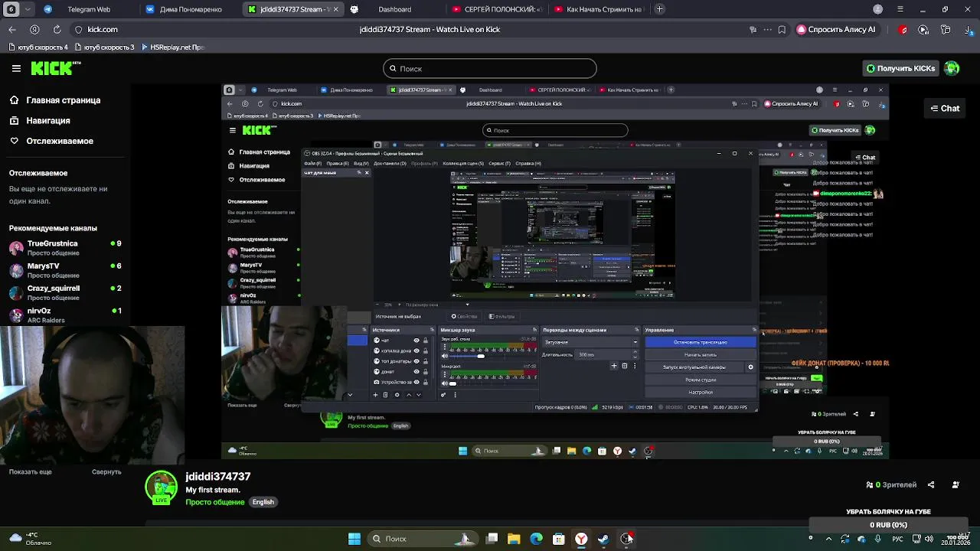Add a source with plus in streamed OBS
Screen dimensions: 980x551
(x=375, y=395)
